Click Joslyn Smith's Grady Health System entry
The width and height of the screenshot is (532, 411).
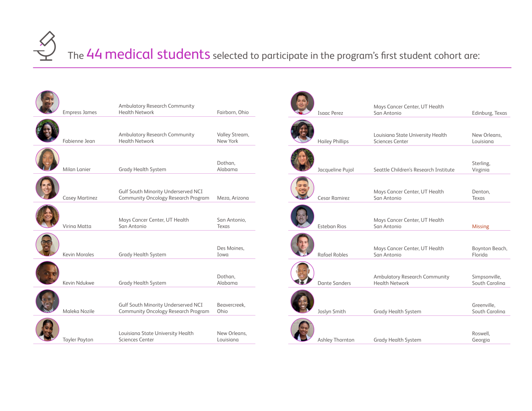pos(397,311)
